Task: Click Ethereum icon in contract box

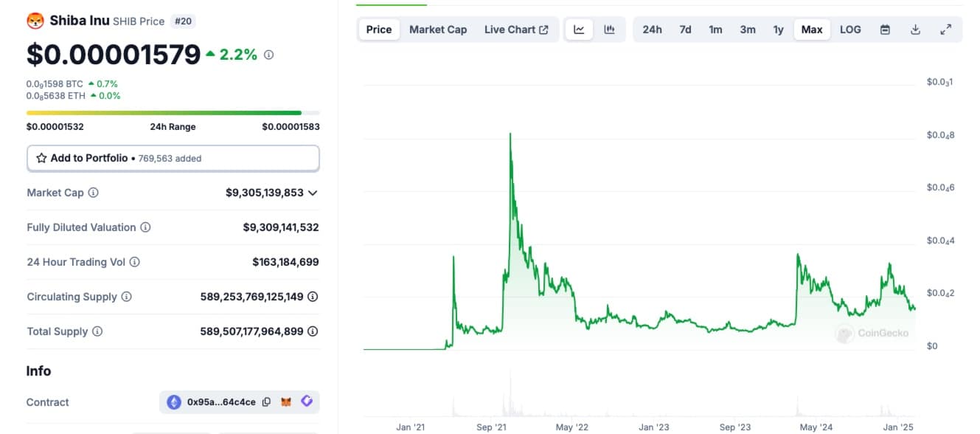Action: pos(174,402)
